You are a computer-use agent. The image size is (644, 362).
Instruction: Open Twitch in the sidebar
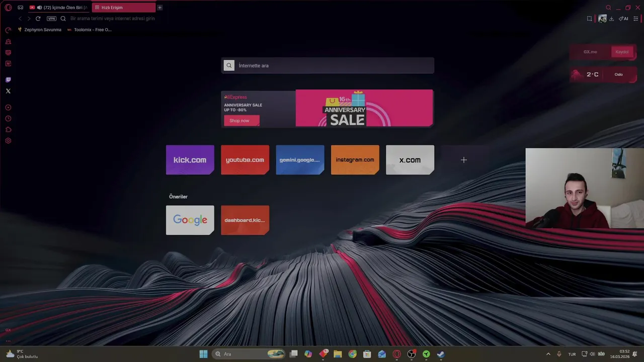[8, 79]
